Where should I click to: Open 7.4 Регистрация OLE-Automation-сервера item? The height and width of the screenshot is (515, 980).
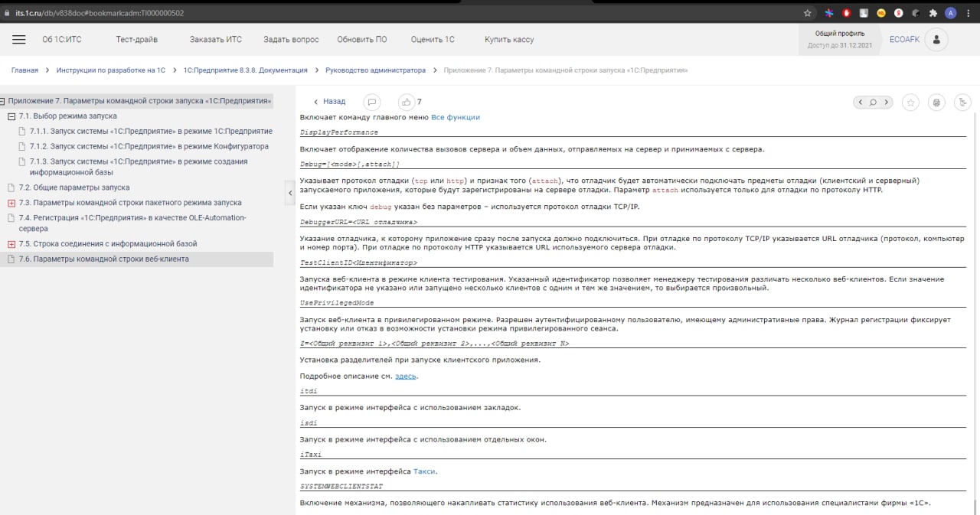132,223
